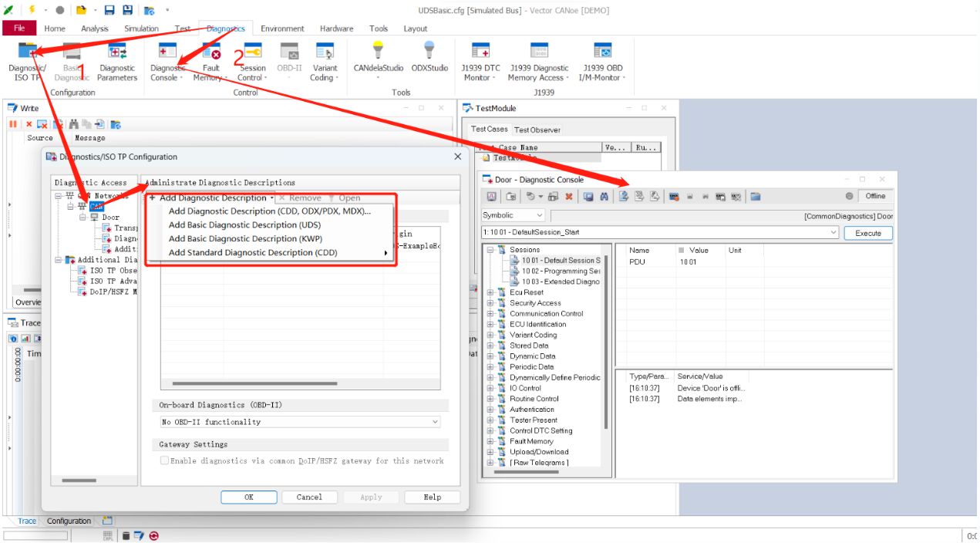The image size is (980, 543).
Task: Collapse the Sessions tree node
Action: 490,250
